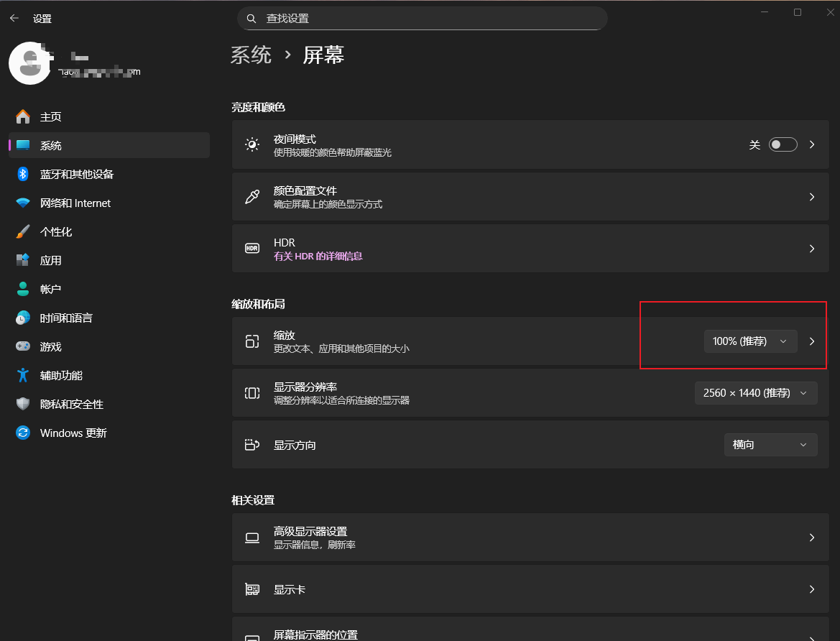Viewport: 840px width, 641px height.
Task: Open 蓝牙和其他设备 in the sidebar
Action: (x=109, y=174)
